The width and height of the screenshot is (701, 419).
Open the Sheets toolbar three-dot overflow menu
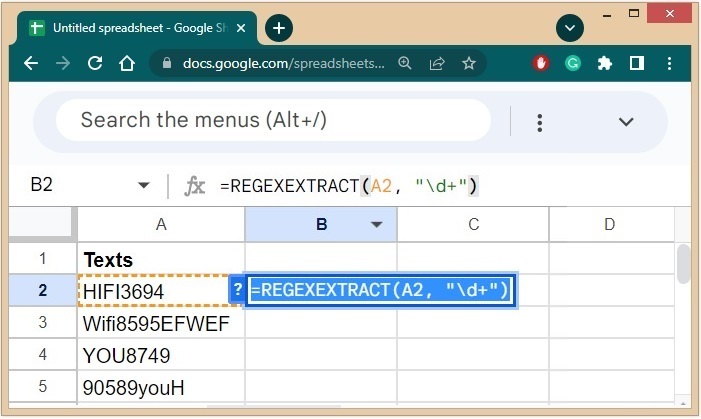pos(540,122)
